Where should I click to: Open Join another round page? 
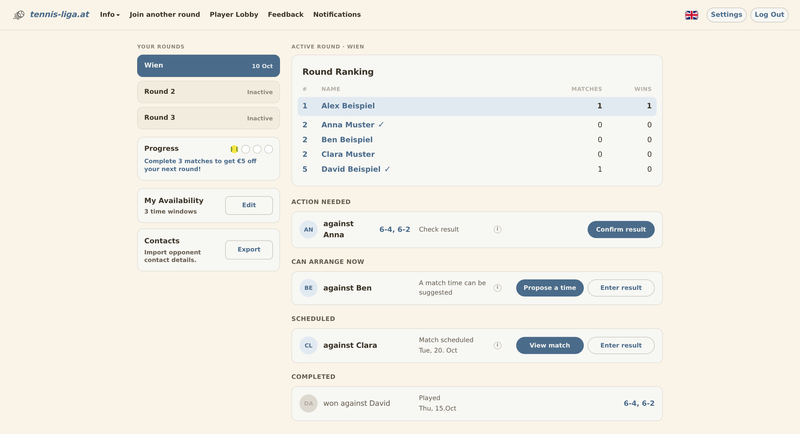pyautogui.click(x=165, y=14)
